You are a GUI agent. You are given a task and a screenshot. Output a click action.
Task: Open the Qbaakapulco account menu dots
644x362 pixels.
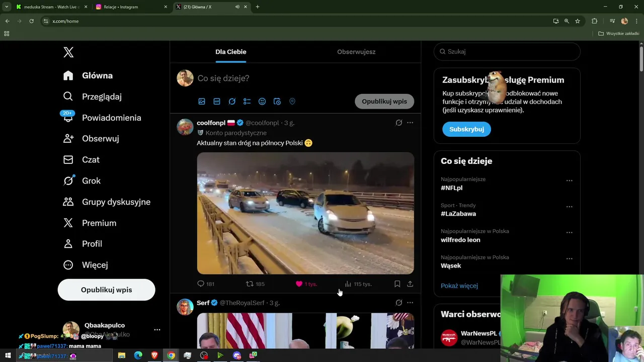click(157, 330)
